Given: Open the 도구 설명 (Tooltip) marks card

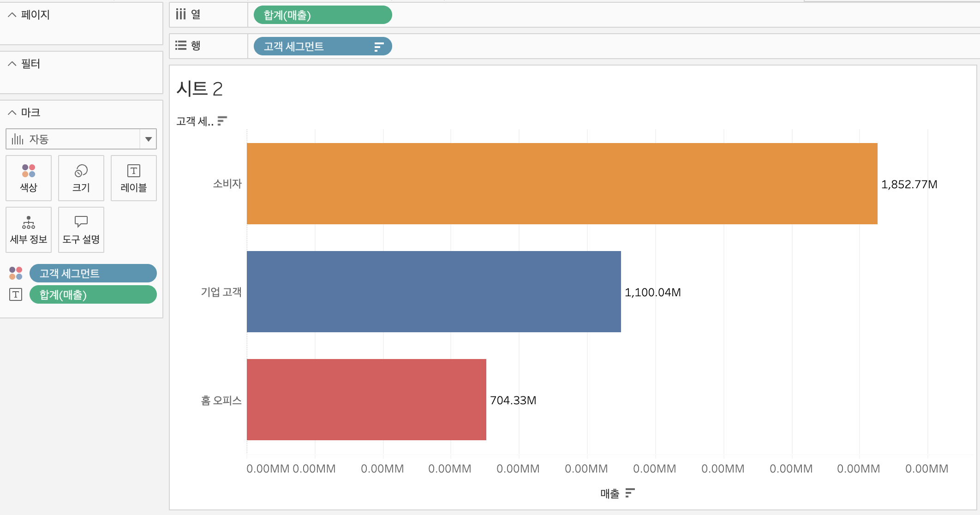Looking at the screenshot, I should (x=81, y=230).
